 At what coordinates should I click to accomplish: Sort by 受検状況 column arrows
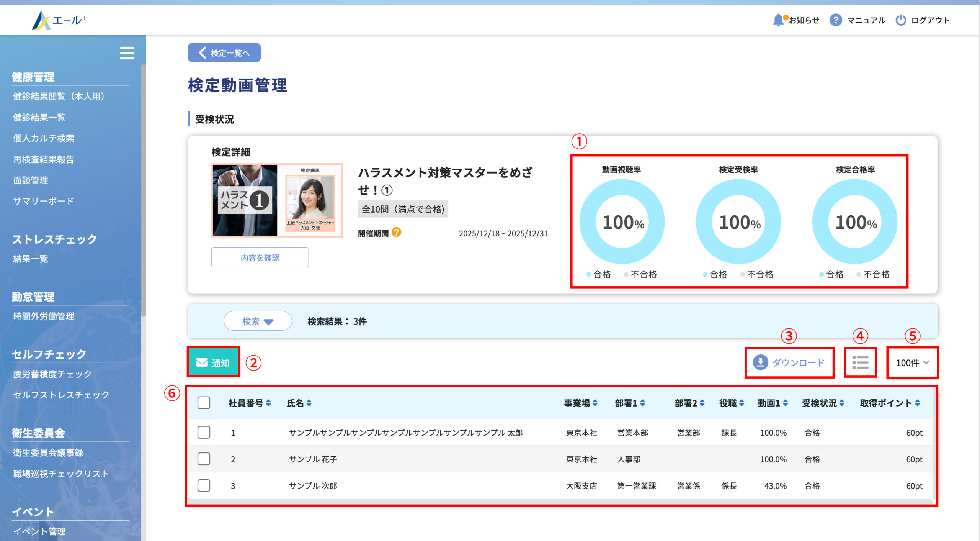842,403
